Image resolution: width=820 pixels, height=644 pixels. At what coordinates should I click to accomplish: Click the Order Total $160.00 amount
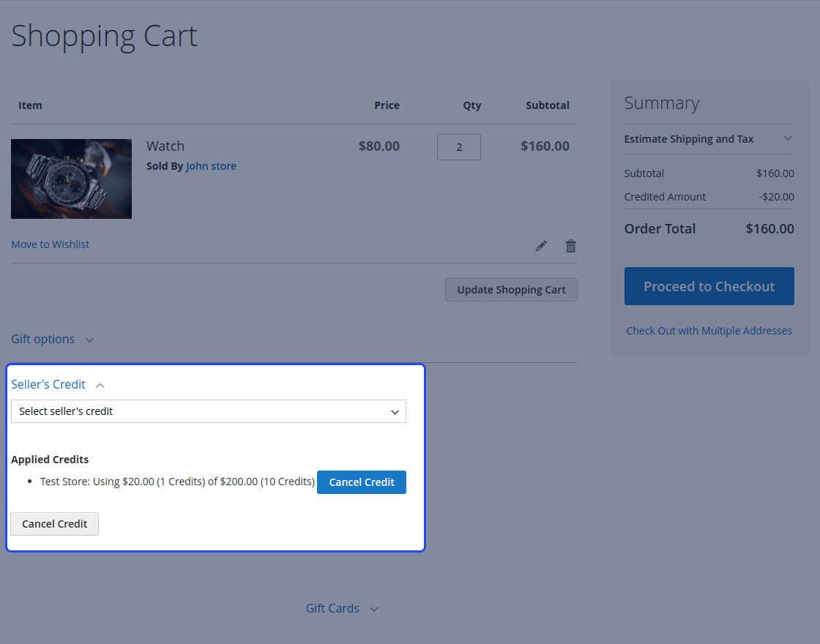pos(769,228)
